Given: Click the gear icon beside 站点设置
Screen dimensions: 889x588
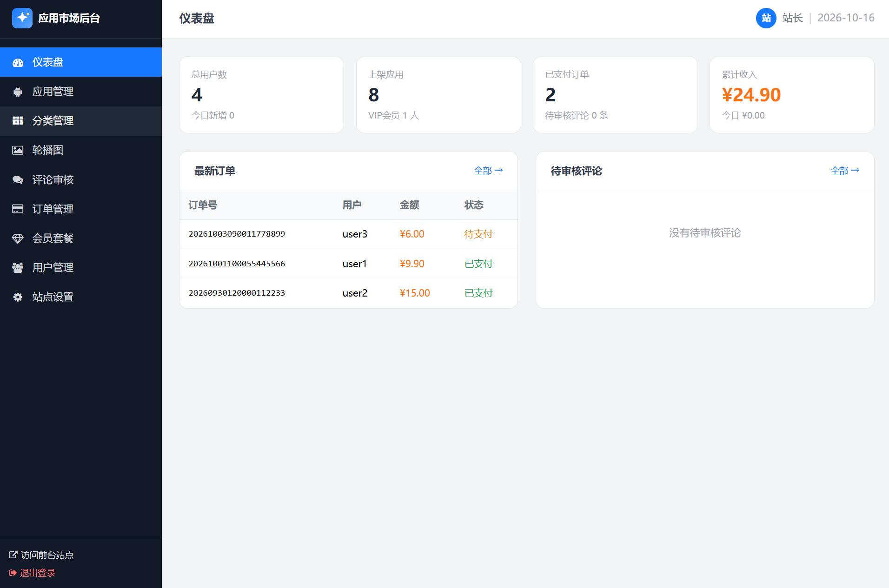Looking at the screenshot, I should pos(18,297).
